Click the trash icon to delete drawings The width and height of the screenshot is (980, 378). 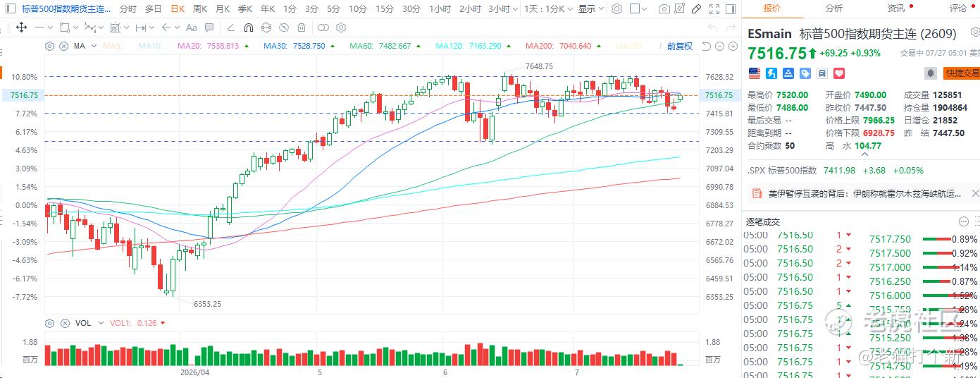(x=302, y=28)
